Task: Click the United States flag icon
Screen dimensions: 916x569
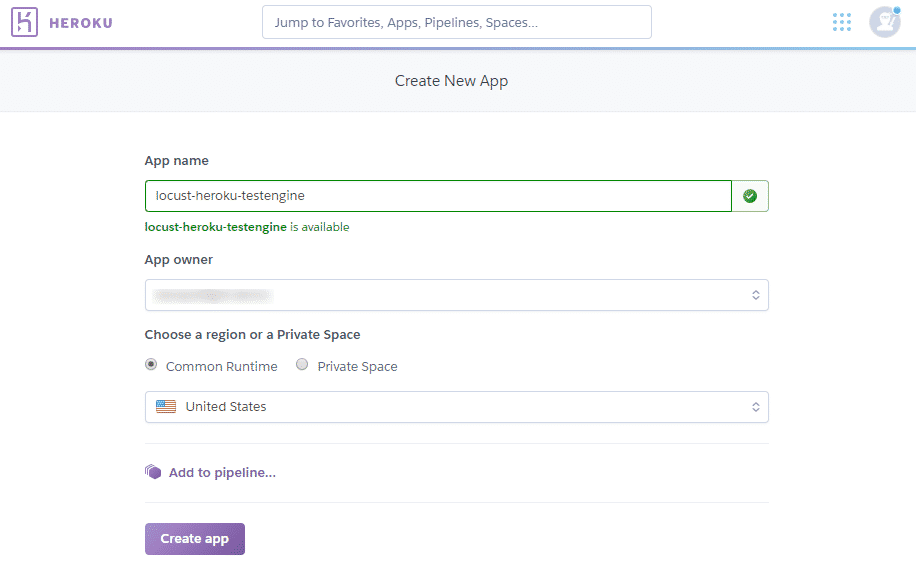Action: click(x=166, y=407)
